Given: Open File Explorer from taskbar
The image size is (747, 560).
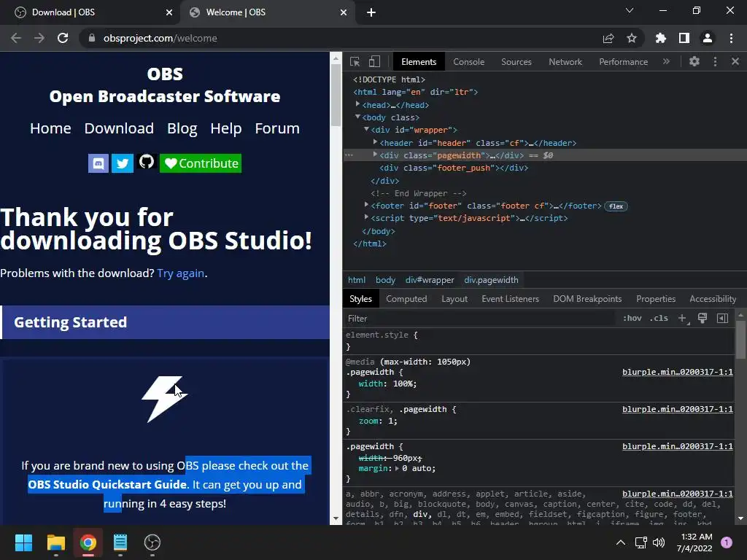Looking at the screenshot, I should (55, 542).
